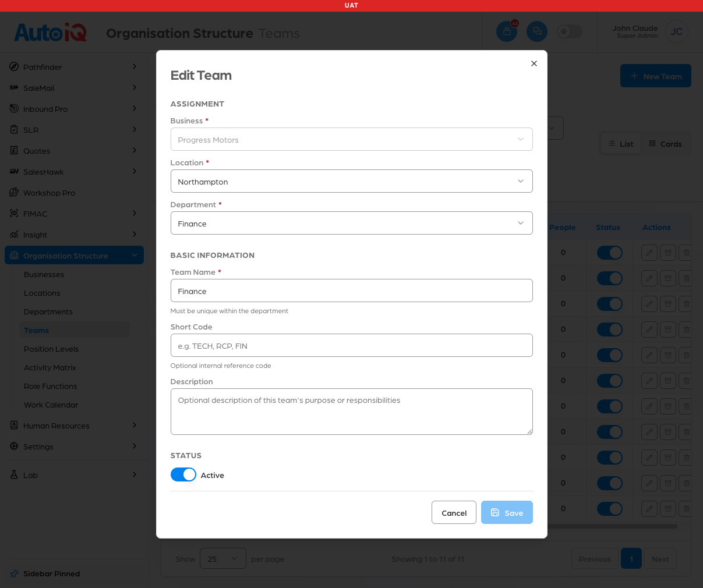Open Work Calendar in the sidebar
Viewport: 703px width, 588px height.
point(51,405)
